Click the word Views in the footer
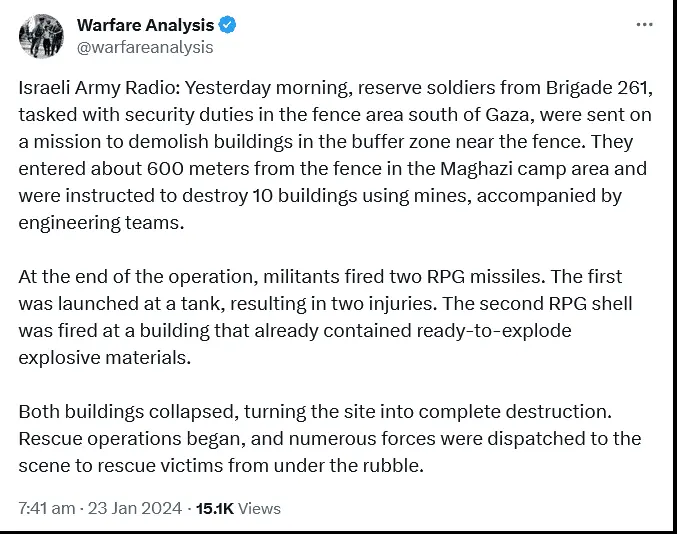This screenshot has height=534, width=677. click(260, 508)
